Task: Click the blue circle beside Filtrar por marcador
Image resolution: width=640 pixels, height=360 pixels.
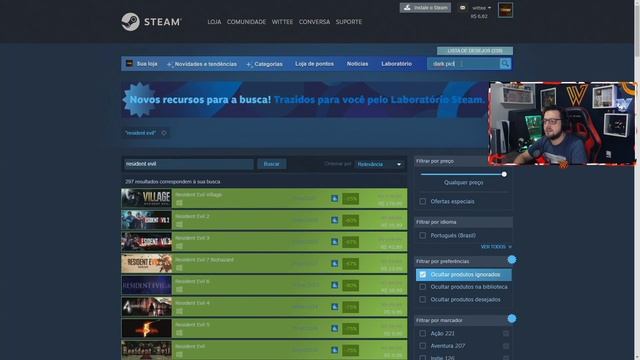Action: pos(512,318)
